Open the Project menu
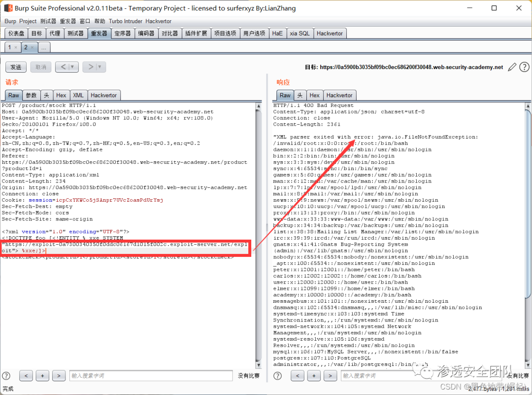532x395 pixels. tap(28, 21)
